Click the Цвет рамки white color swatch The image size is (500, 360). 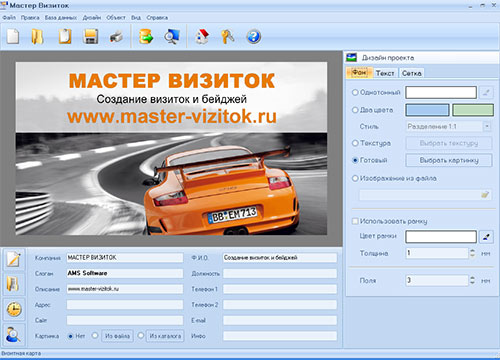(x=441, y=237)
